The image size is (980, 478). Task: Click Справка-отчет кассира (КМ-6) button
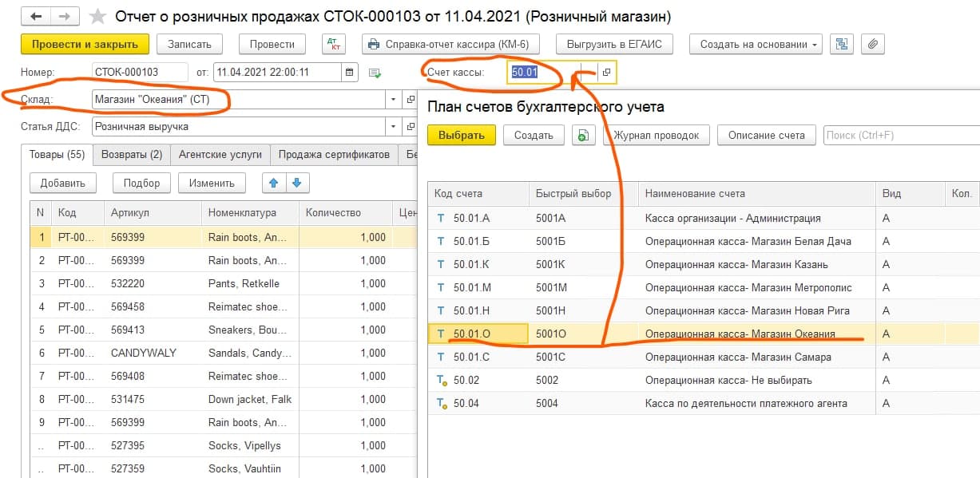(451, 45)
